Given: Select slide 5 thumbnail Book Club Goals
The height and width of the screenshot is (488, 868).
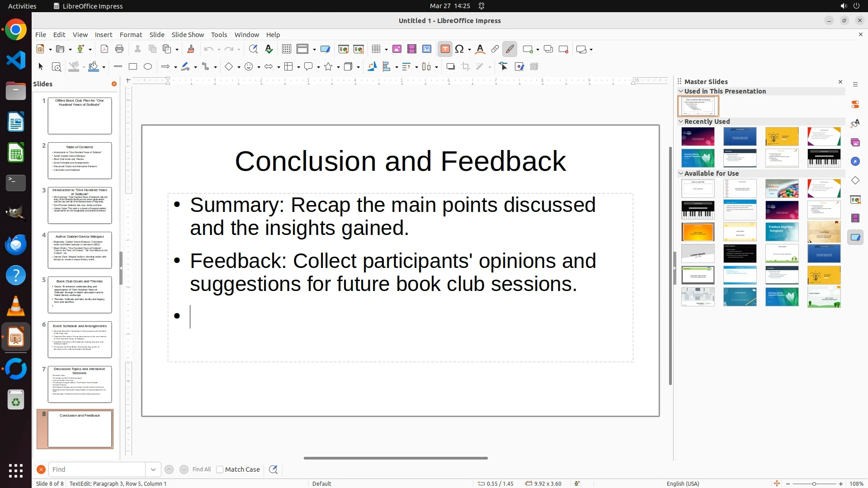Looking at the screenshot, I should pos(80,295).
